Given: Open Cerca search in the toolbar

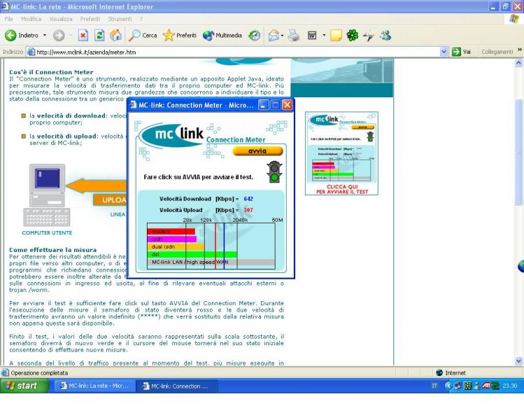Looking at the screenshot, I should click(143, 35).
